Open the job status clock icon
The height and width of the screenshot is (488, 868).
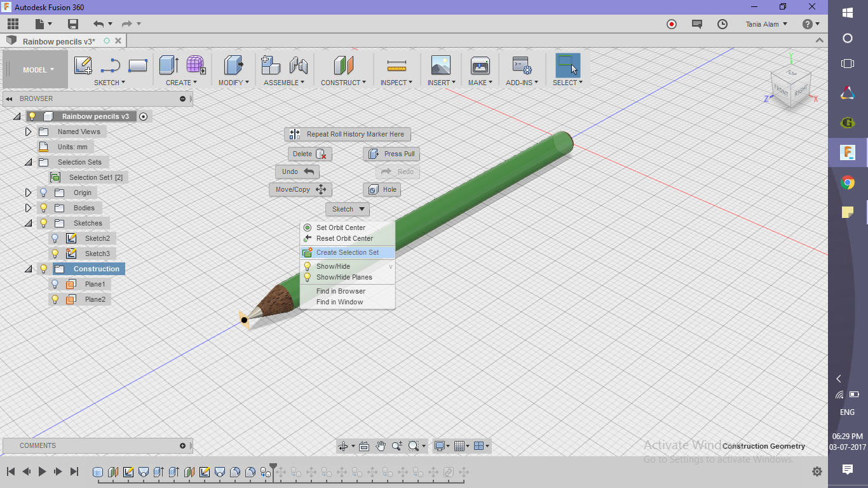[722, 24]
